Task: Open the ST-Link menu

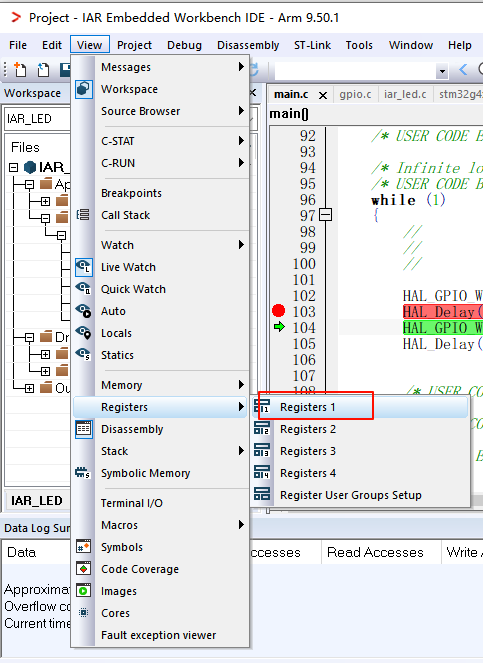Action: pyautogui.click(x=312, y=45)
